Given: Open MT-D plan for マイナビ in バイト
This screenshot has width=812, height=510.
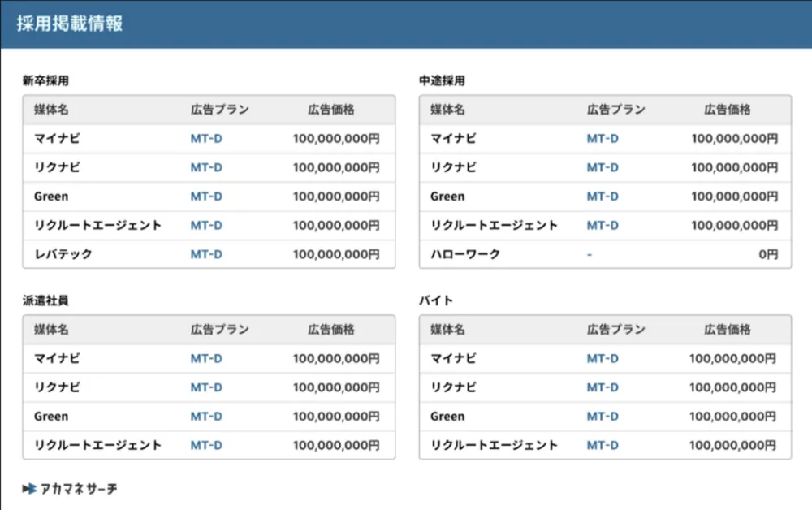Looking at the screenshot, I should (x=603, y=359).
